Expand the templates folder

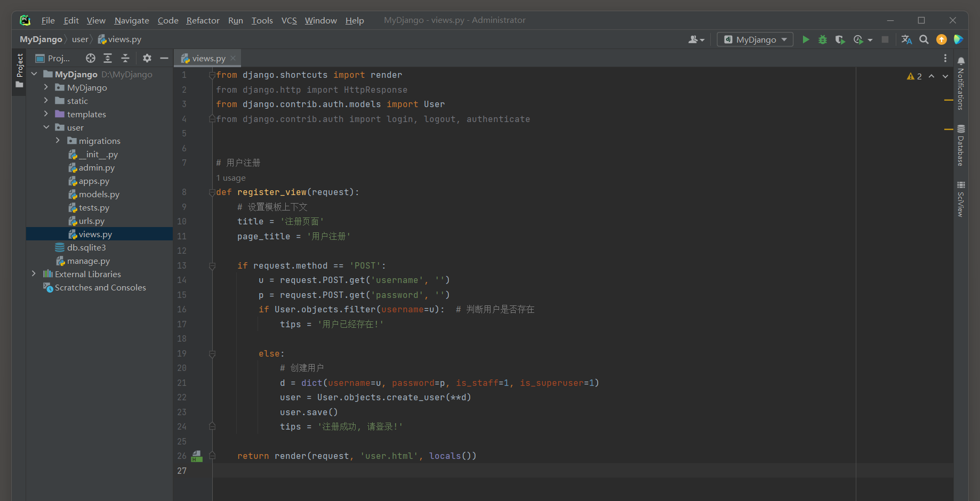46,114
